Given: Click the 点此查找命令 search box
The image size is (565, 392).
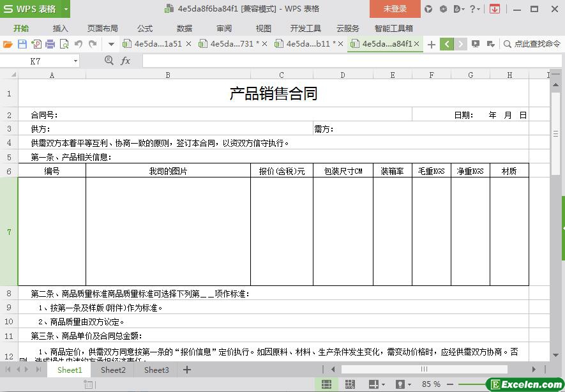Looking at the screenshot, I should pos(532,44).
